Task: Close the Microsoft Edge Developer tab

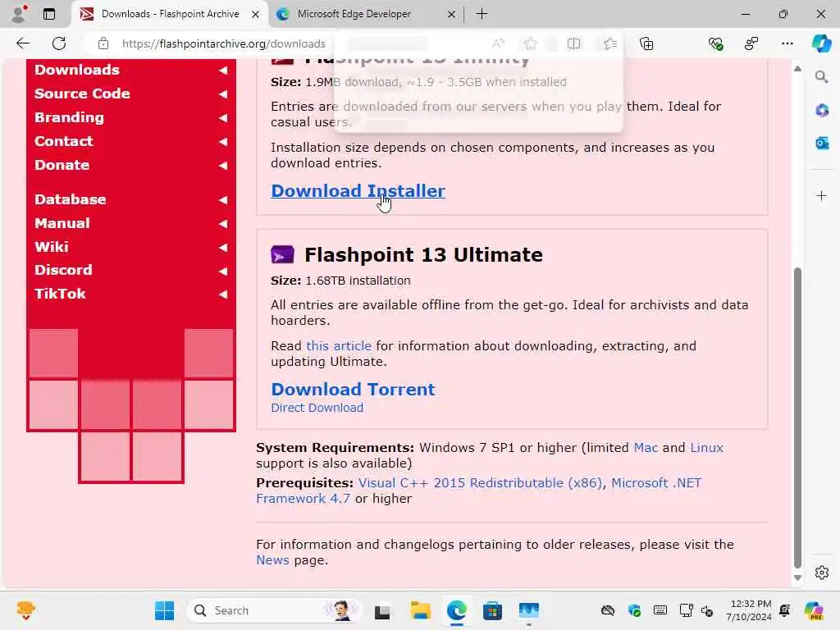Action: pyautogui.click(x=451, y=15)
